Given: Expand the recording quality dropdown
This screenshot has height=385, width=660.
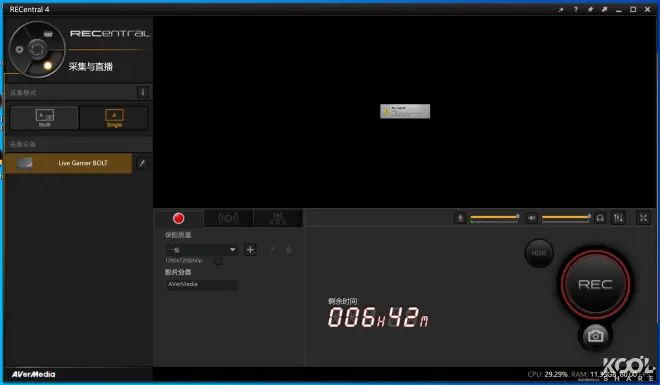Looking at the screenshot, I should 202,250.
